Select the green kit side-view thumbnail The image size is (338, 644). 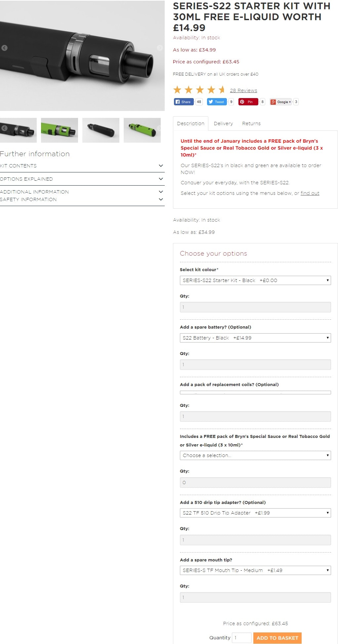(x=60, y=130)
